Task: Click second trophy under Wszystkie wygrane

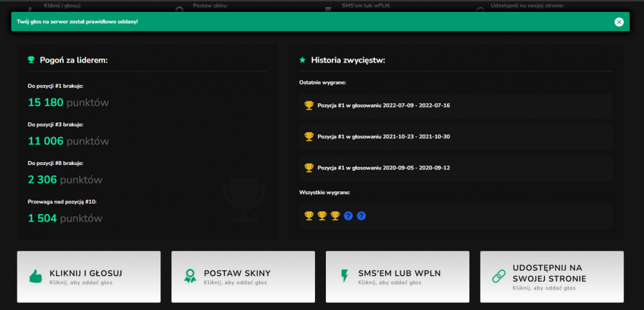Action: click(322, 215)
